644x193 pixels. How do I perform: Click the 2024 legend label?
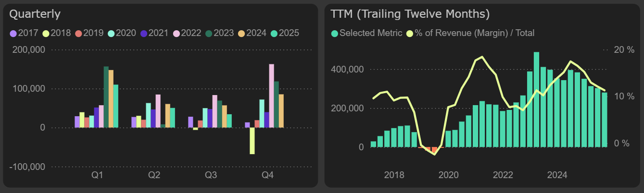[257, 33]
